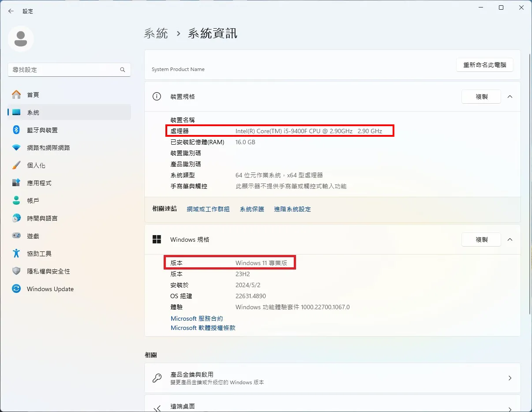The height and width of the screenshot is (412, 532).
Task: Click the Windows 11 專業版 edition text
Action: point(261,263)
